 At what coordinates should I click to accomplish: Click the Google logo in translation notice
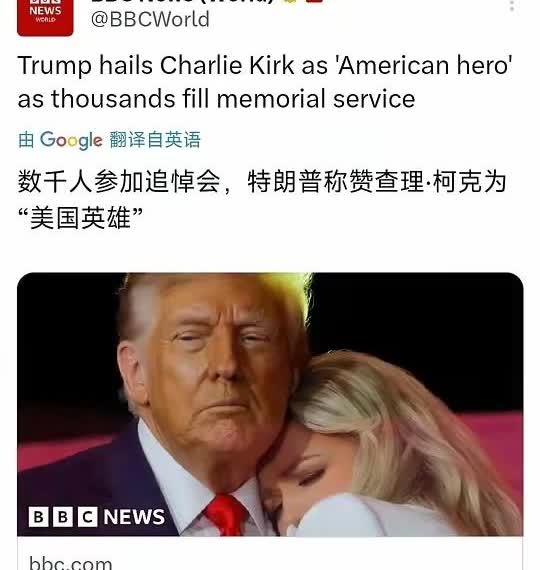(x=71, y=140)
